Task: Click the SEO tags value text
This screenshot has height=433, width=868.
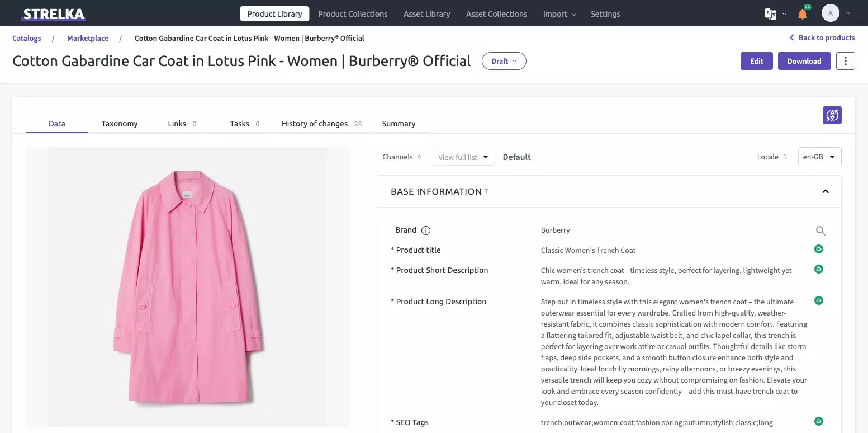Action: click(657, 422)
